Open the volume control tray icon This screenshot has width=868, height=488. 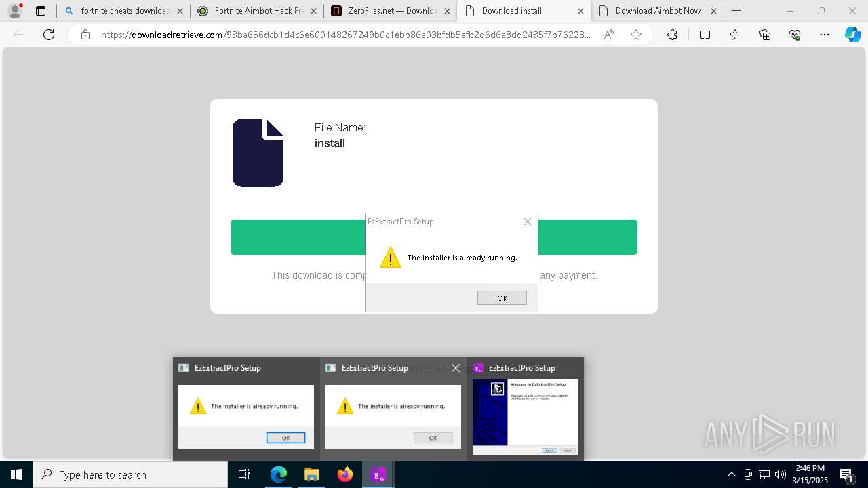[781, 474]
